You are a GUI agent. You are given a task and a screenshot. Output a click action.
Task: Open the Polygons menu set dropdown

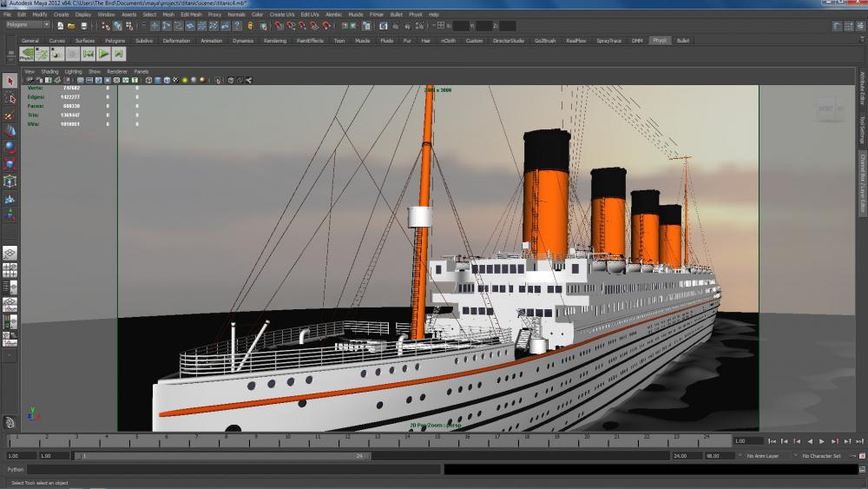point(29,25)
